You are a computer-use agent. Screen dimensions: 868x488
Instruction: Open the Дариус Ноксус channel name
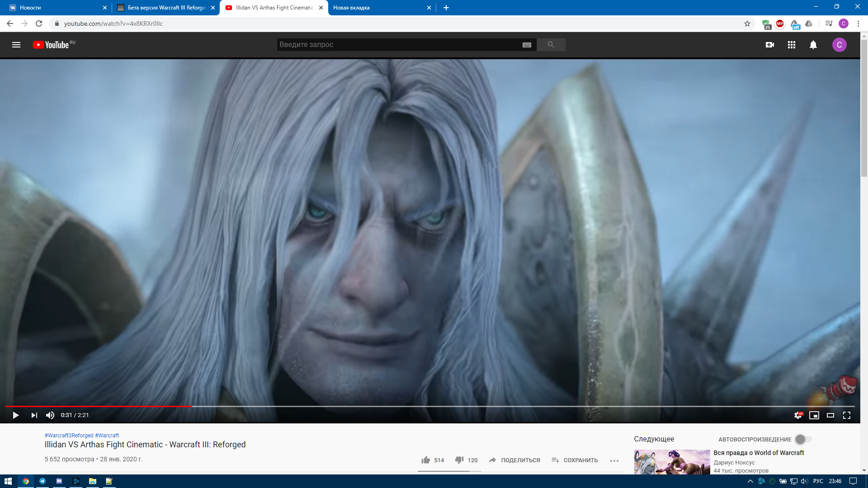734,463
